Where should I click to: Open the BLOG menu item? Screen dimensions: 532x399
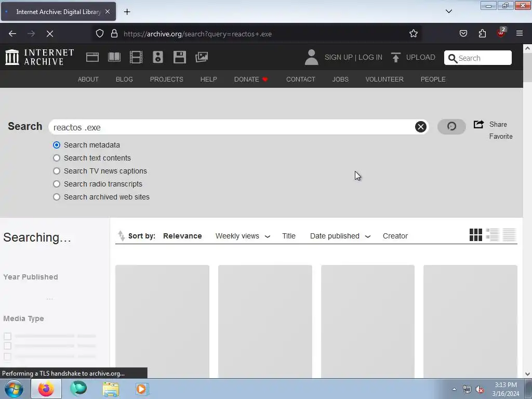tap(124, 79)
